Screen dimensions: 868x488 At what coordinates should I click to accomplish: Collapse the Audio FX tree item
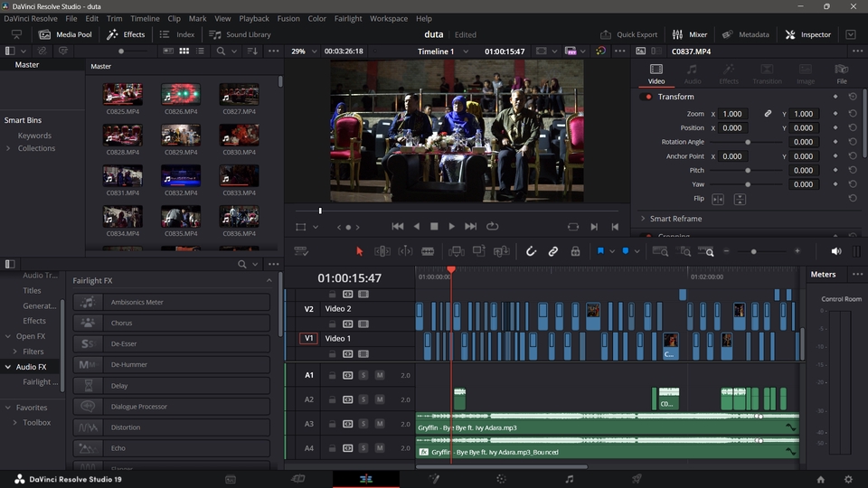coord(8,366)
